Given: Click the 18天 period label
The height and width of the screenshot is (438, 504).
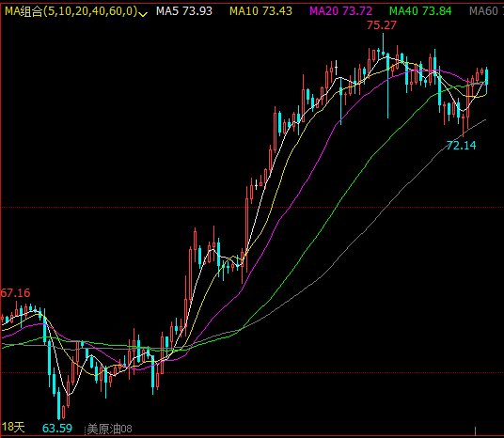Looking at the screenshot, I should 13,427.
